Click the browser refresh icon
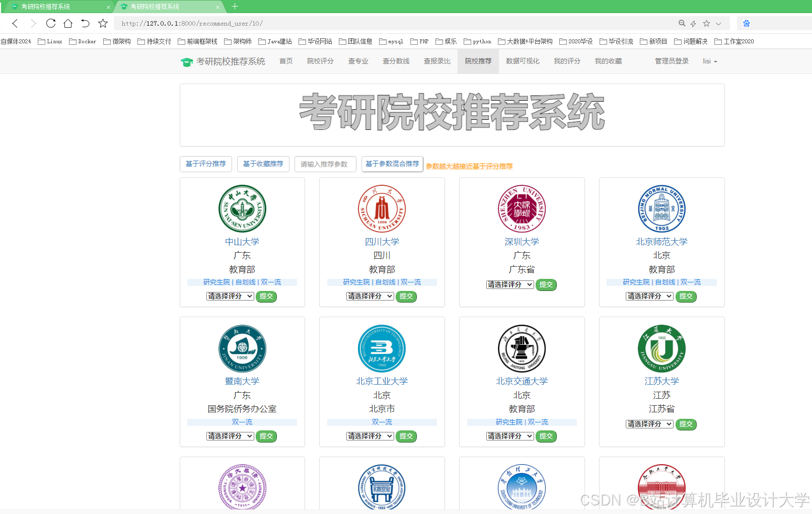The width and height of the screenshot is (812, 514). [50, 23]
